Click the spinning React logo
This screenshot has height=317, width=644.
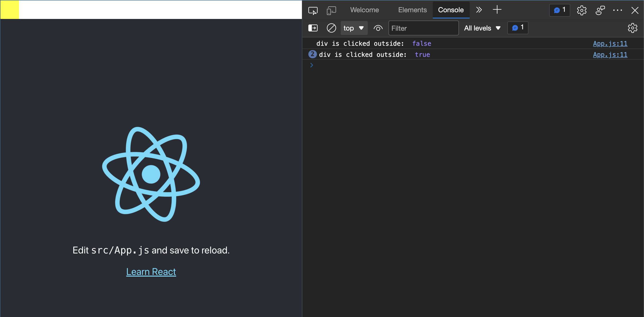(x=151, y=174)
